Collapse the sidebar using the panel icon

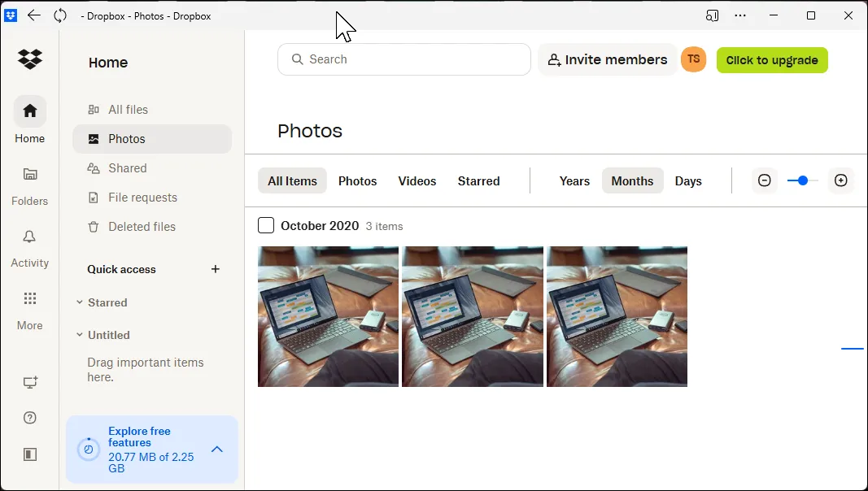(x=29, y=454)
